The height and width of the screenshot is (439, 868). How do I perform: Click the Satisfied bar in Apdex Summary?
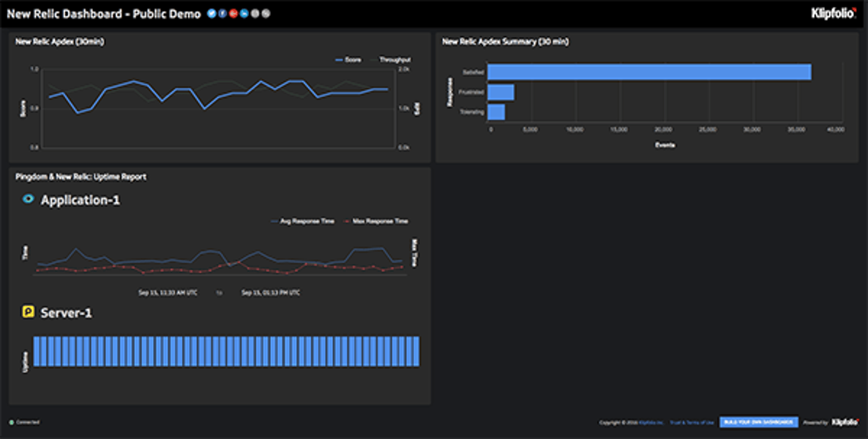(649, 72)
